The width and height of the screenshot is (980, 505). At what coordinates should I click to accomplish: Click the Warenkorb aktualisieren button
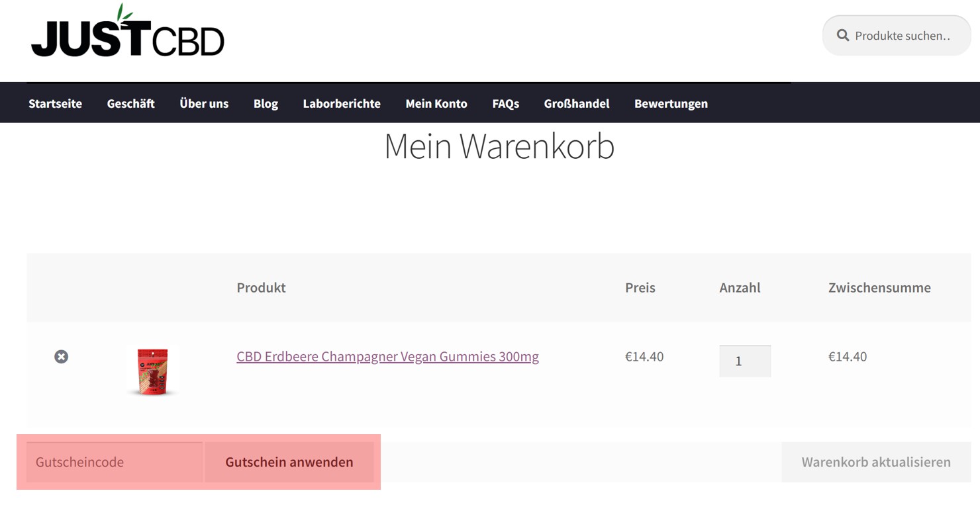click(876, 462)
